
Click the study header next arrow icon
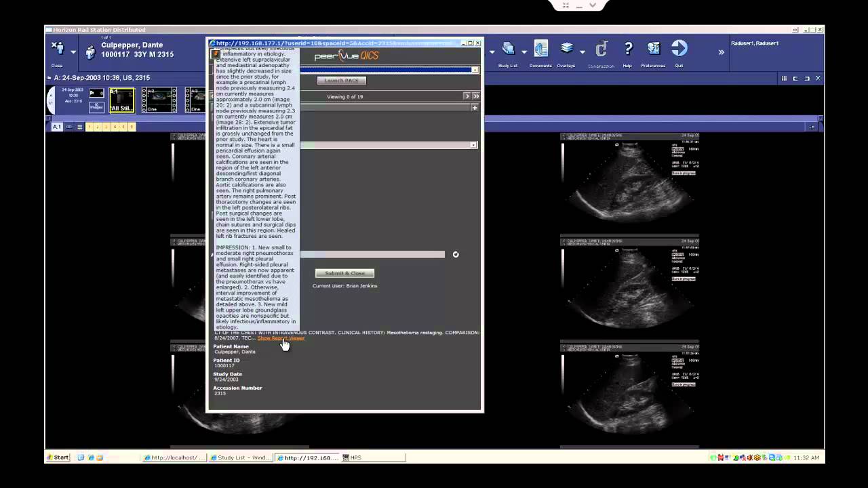coord(807,79)
